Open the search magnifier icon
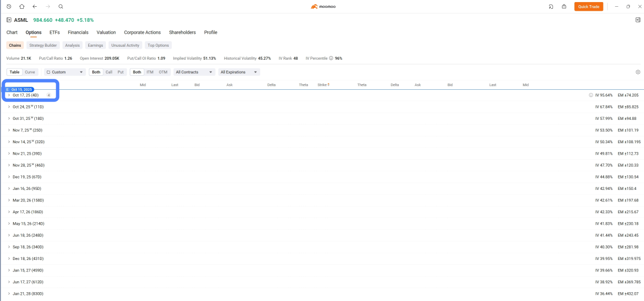Viewport: 644px width, 301px height. (x=61, y=6)
